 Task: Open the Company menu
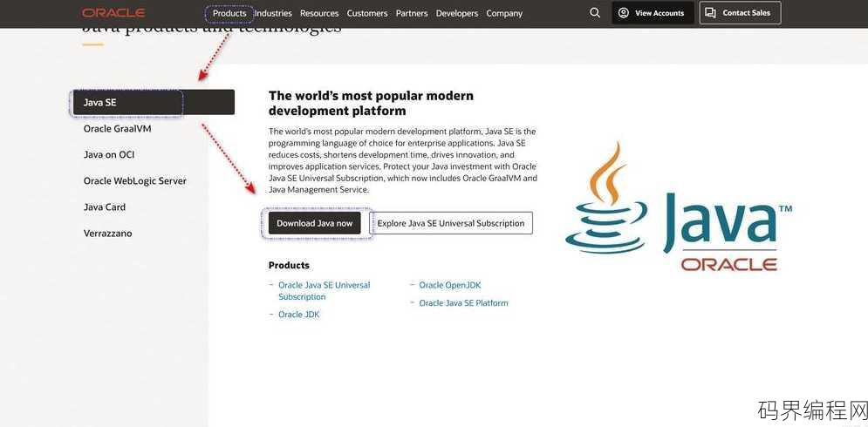(504, 13)
